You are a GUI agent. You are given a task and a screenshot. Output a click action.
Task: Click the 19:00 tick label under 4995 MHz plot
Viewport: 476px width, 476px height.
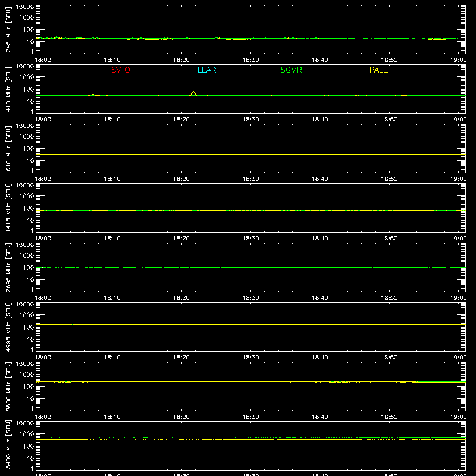(x=458, y=358)
